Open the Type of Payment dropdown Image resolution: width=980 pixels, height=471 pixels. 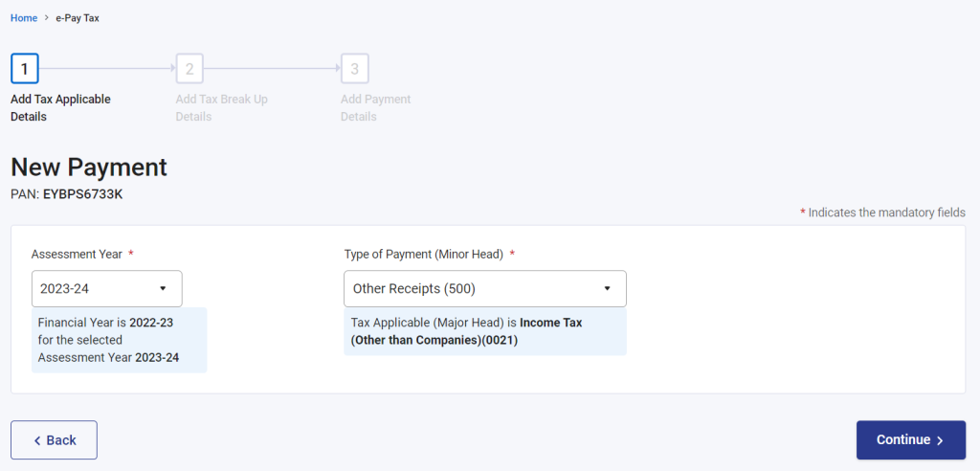485,288
